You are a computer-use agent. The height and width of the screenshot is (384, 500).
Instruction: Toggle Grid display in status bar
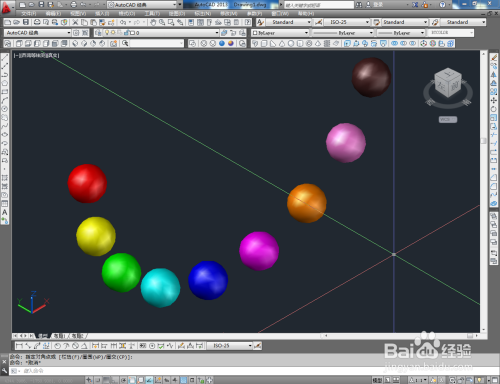pos(107,380)
